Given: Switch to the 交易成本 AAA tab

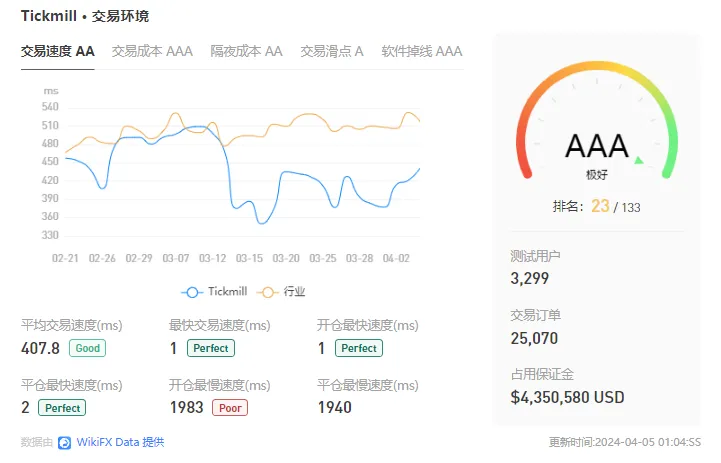Looking at the screenshot, I should pos(152,51).
